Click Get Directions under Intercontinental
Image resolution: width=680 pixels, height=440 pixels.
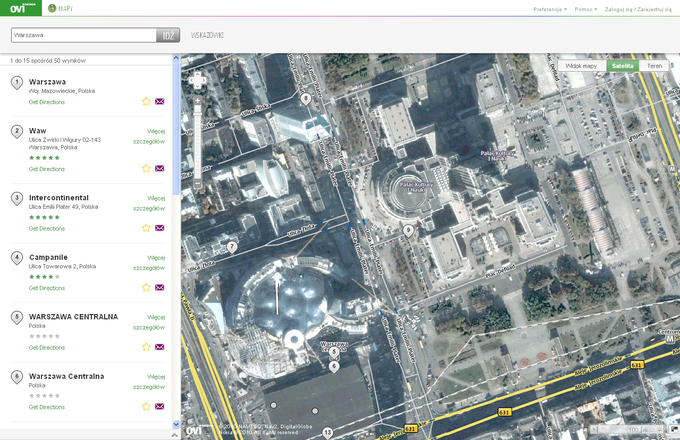(47, 228)
